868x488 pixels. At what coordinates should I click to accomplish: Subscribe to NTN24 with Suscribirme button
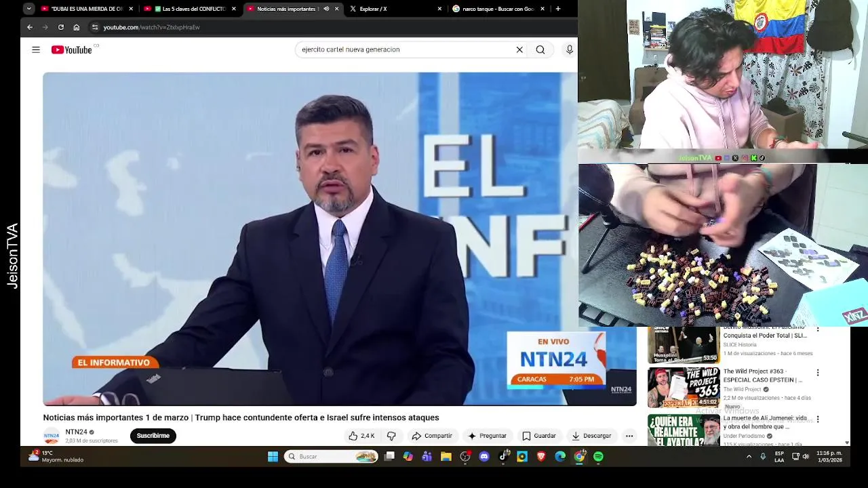pos(153,436)
